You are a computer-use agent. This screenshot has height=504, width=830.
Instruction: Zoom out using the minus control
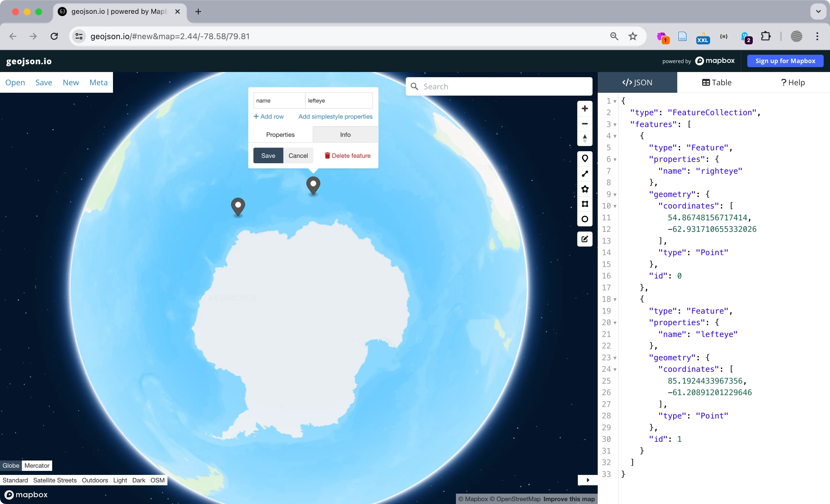pos(585,124)
